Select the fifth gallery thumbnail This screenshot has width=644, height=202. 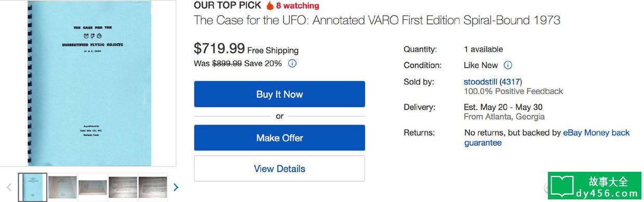coord(153,187)
